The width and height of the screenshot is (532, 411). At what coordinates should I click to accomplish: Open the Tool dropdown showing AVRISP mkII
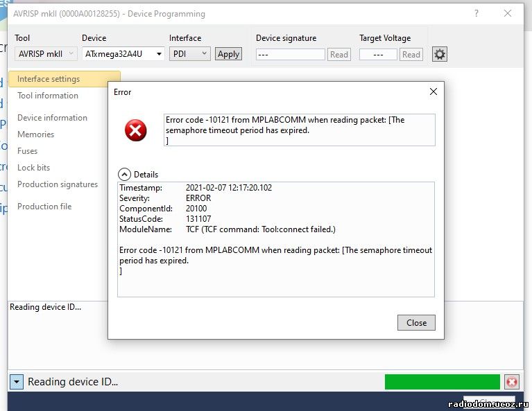46,54
